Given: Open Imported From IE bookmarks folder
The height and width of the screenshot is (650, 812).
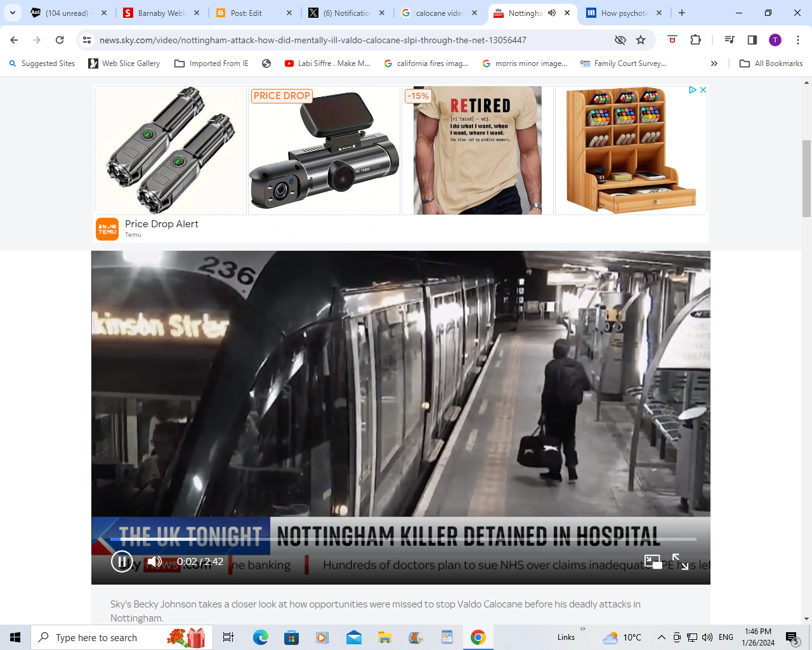Looking at the screenshot, I should coord(211,63).
